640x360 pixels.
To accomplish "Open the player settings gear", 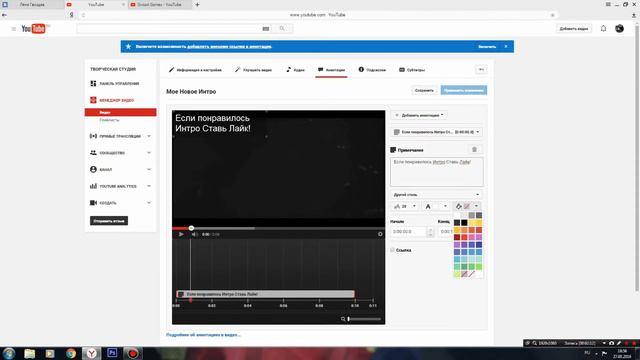I will click(380, 234).
